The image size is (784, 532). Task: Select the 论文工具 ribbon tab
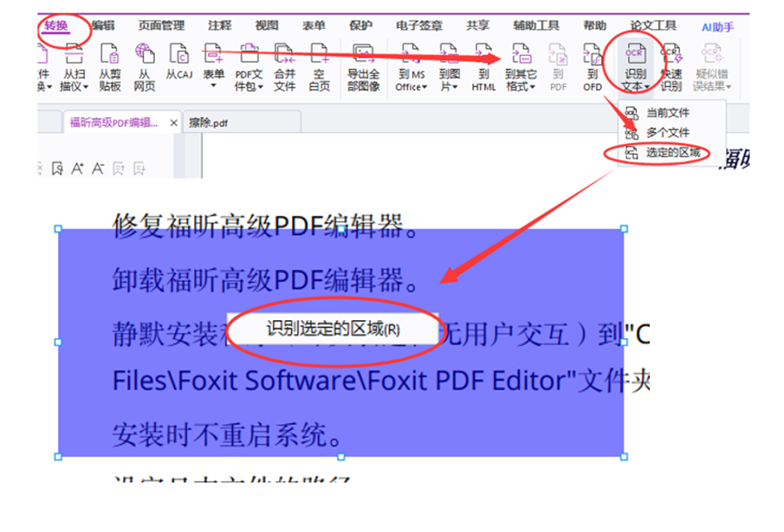point(653,25)
